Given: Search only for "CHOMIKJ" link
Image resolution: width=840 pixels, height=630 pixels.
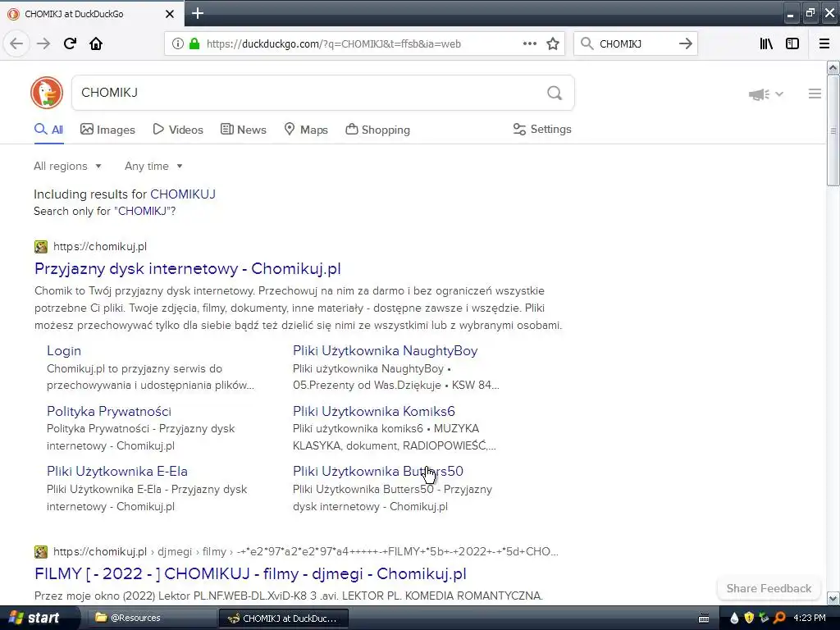Looking at the screenshot, I should tap(142, 211).
